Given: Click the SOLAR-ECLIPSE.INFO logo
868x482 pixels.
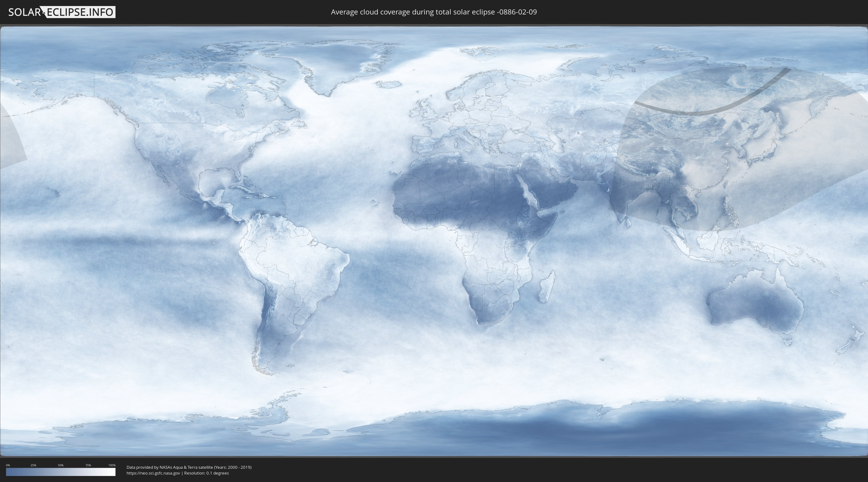Looking at the screenshot, I should tap(61, 12).
